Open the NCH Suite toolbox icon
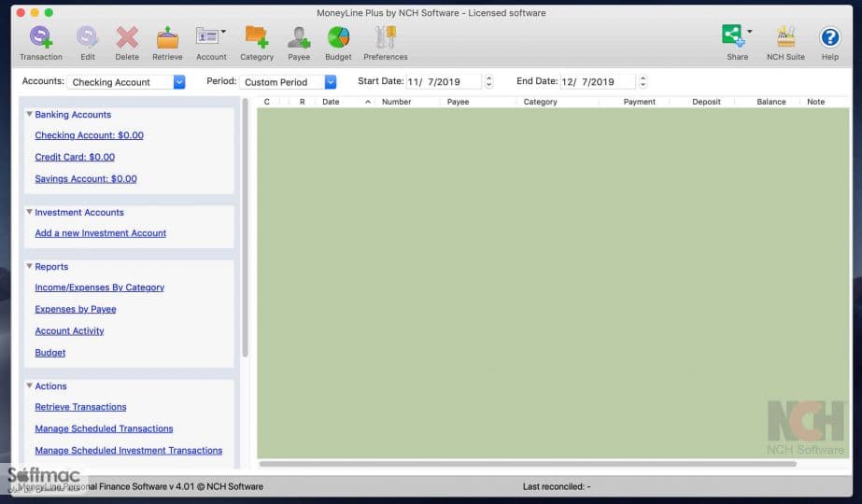Screen dimensions: 862x504 tap(785, 37)
